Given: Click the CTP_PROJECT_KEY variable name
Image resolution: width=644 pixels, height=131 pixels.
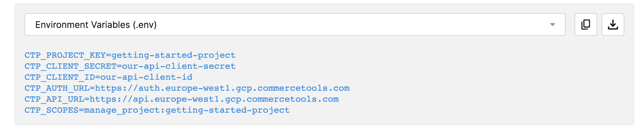Looking at the screenshot, I should (x=65, y=55).
